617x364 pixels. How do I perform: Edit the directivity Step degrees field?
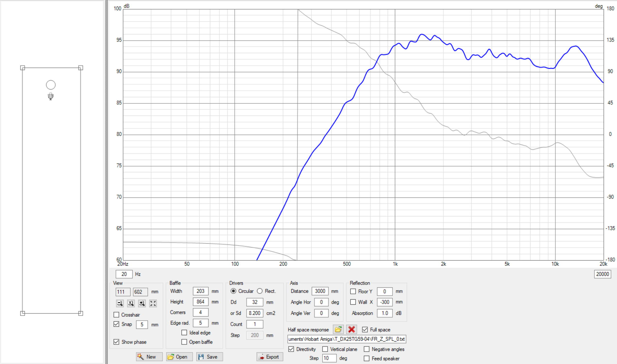point(329,358)
